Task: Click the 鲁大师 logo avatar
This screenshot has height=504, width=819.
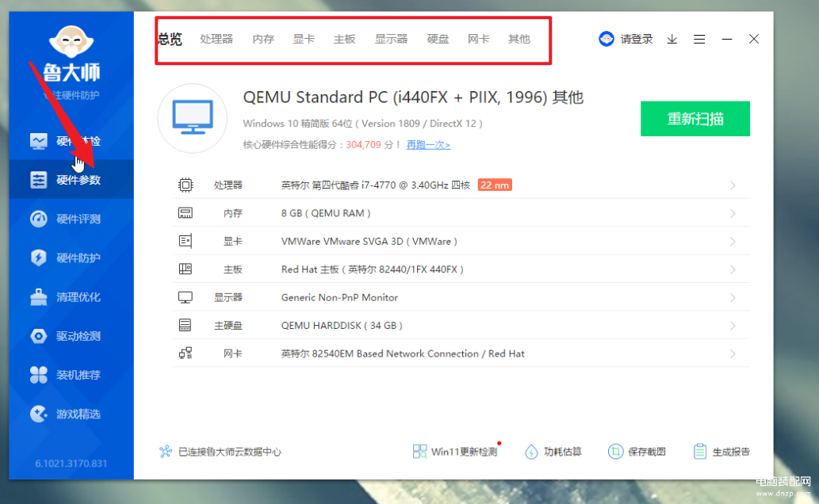Action: 71,41
